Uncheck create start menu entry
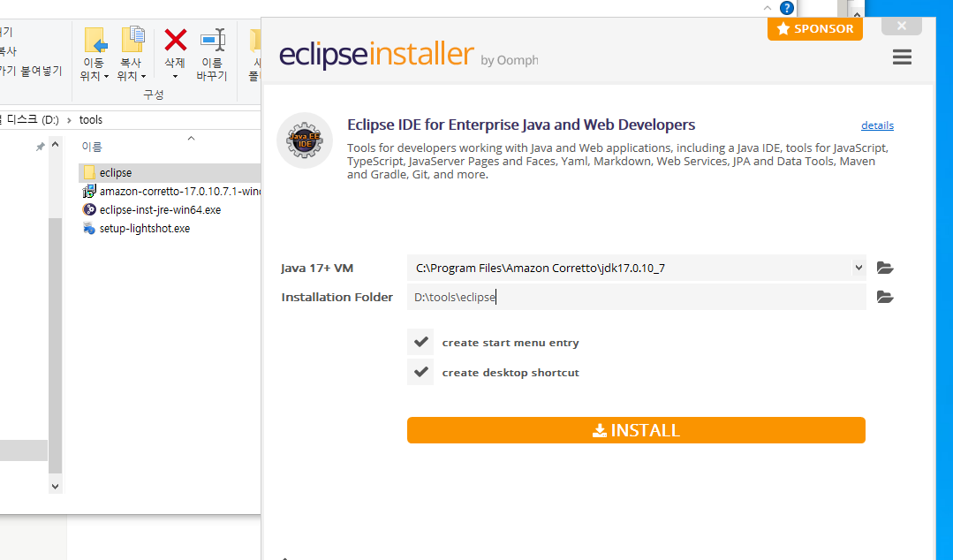This screenshot has height=560, width=953. (420, 343)
